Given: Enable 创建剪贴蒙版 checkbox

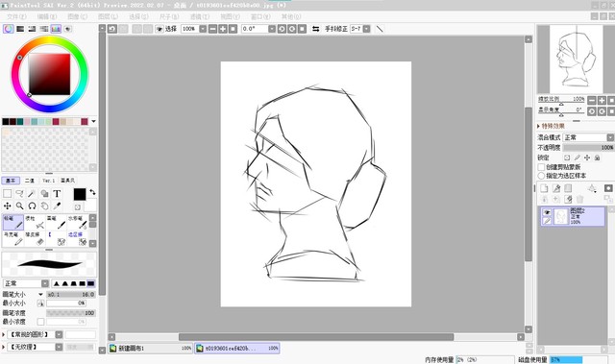Looking at the screenshot, I should tap(541, 167).
